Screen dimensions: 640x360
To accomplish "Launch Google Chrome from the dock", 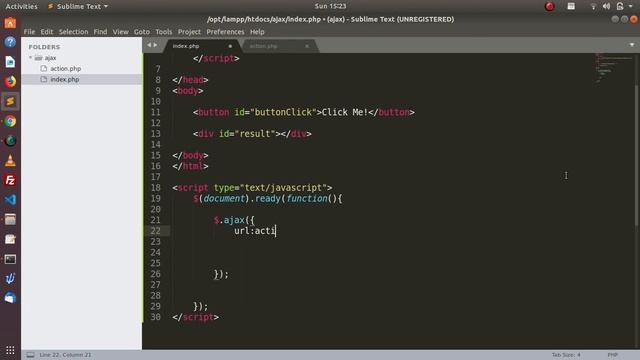I will [10, 121].
